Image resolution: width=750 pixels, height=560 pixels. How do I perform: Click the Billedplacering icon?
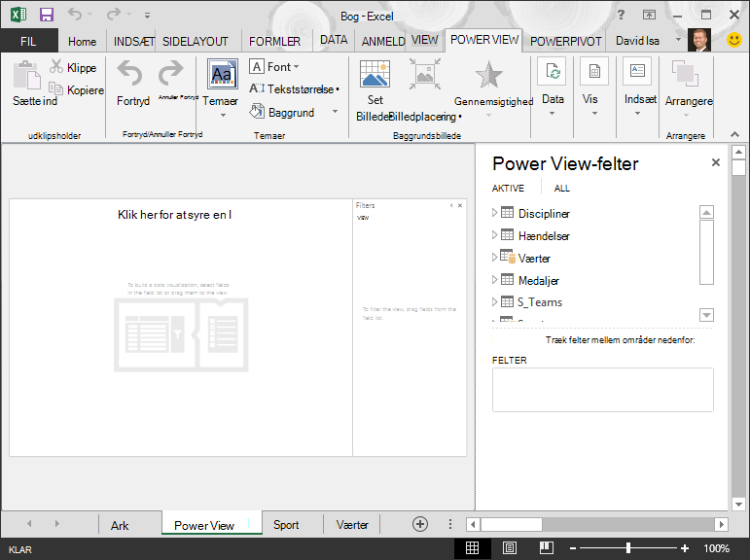425,74
